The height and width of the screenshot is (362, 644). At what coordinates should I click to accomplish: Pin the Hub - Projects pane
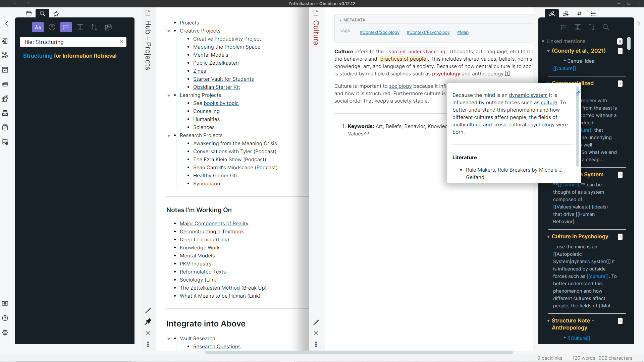pyautogui.click(x=148, y=321)
